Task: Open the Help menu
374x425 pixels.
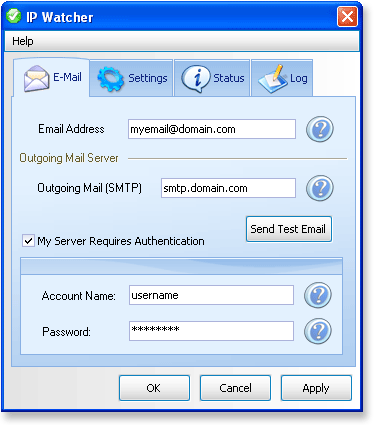Action: coord(23,41)
